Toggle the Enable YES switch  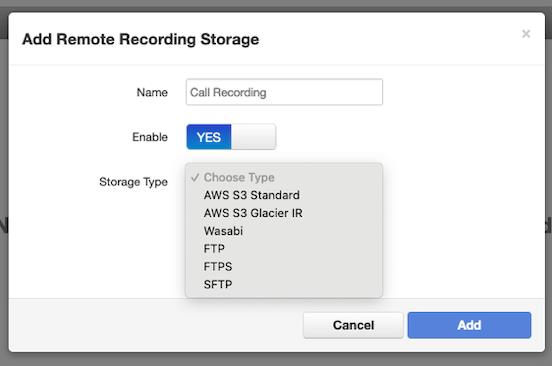[231, 137]
